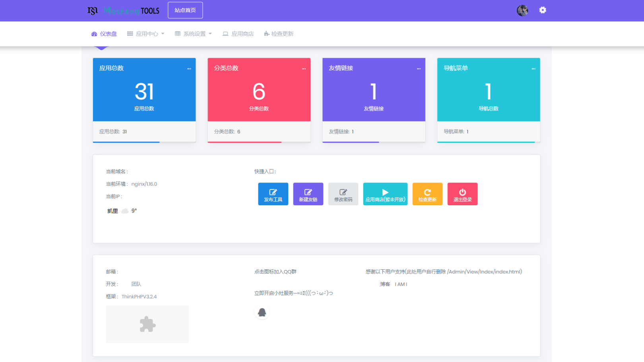644x362 pixels.
Task: Click the orange 检查更新 refresh tile
Action: (427, 194)
